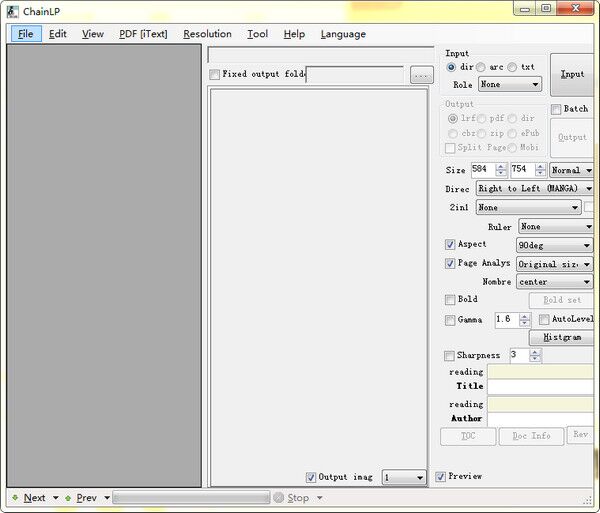Open the dropdown arrow beside Next
The width and height of the screenshot is (600, 513).
click(55, 497)
